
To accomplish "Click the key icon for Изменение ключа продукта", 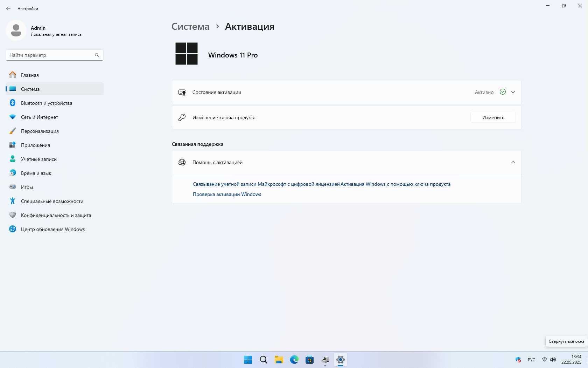I will pyautogui.click(x=182, y=117).
